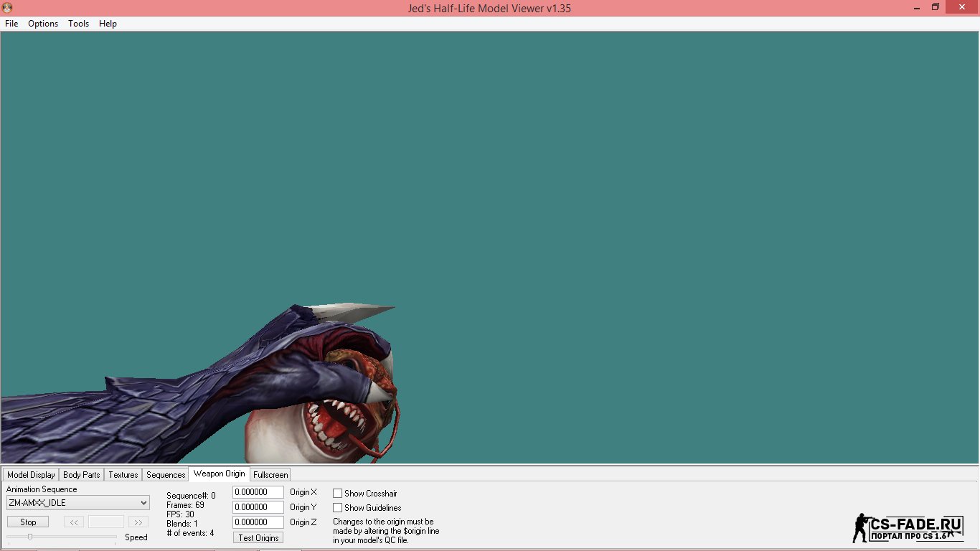The image size is (980, 551).
Task: Click the 'FPS: 30' info text
Action: (x=180, y=514)
